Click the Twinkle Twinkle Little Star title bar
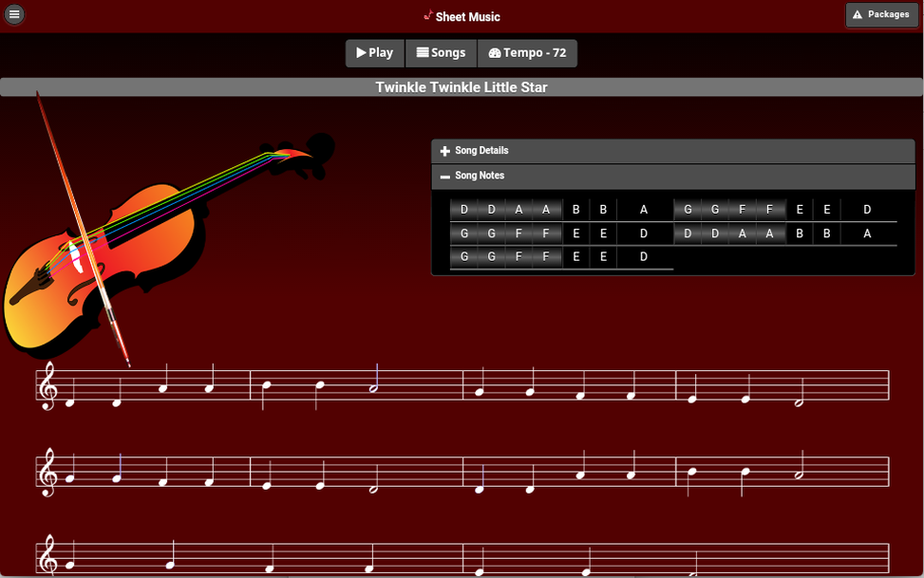Viewport: 924px width, 578px height. 462,87
